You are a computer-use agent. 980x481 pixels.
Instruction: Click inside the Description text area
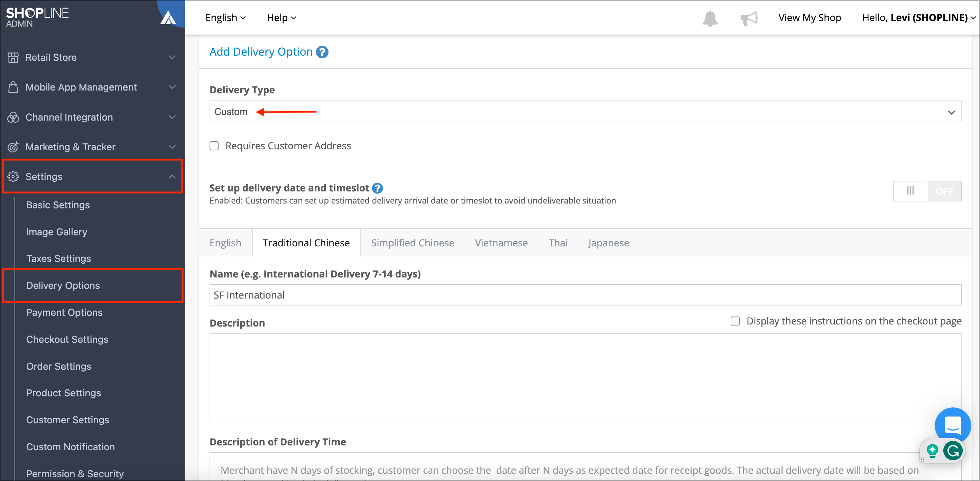pos(585,379)
